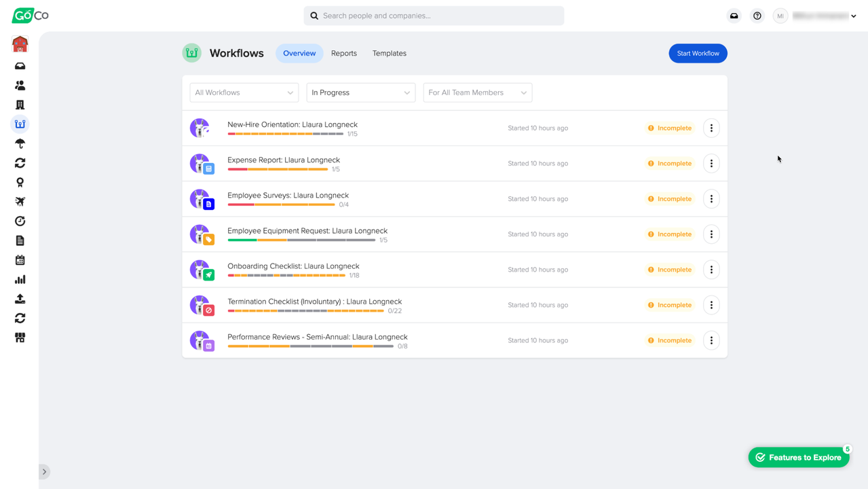Expand the collapsed sidebar with chevron
868x489 pixels.
44,471
